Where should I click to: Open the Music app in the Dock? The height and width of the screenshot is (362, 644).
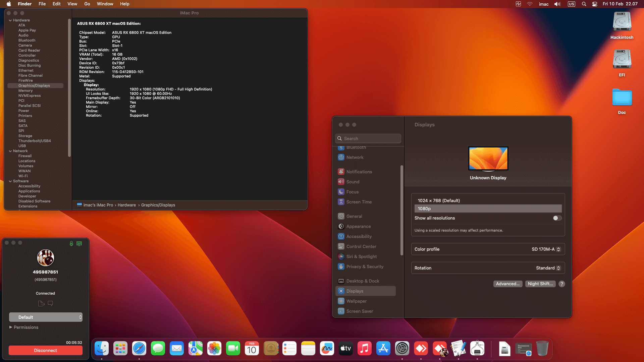coord(365,348)
